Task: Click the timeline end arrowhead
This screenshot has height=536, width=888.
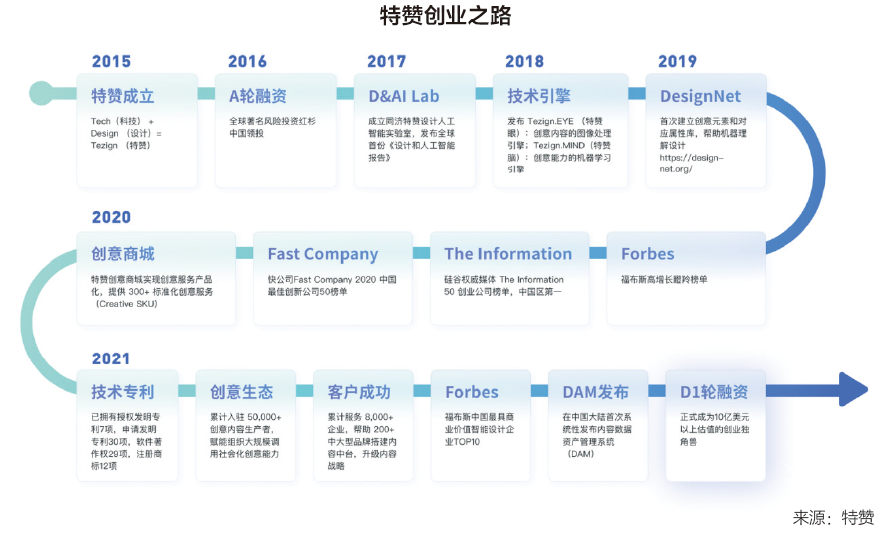Action: [853, 389]
